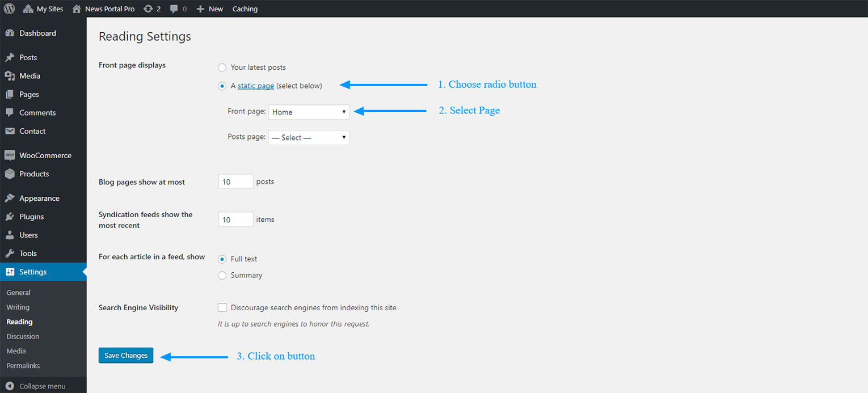Image resolution: width=868 pixels, height=393 pixels.
Task: Click the Media icon in sidebar
Action: click(x=10, y=76)
